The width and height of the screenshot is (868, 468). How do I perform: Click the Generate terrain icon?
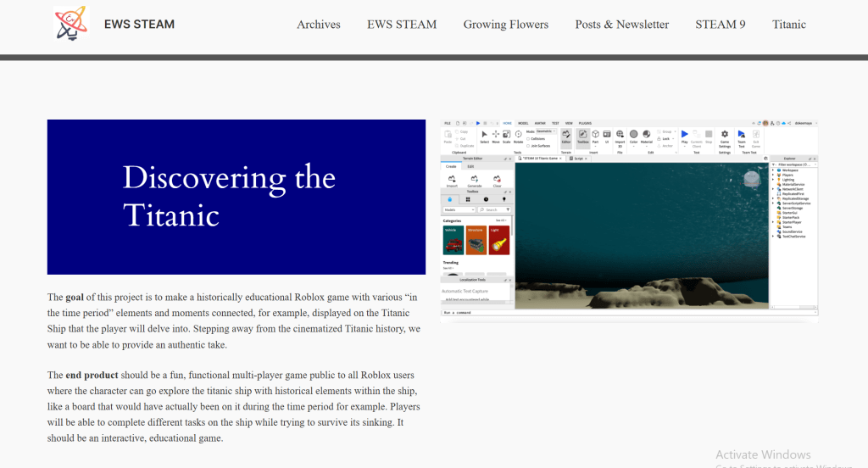[x=474, y=181]
